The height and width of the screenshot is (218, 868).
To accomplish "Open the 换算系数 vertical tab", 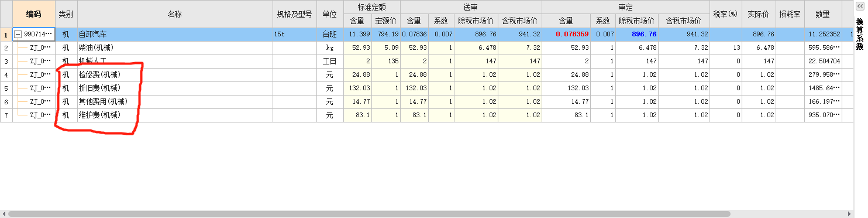I will [x=859, y=34].
